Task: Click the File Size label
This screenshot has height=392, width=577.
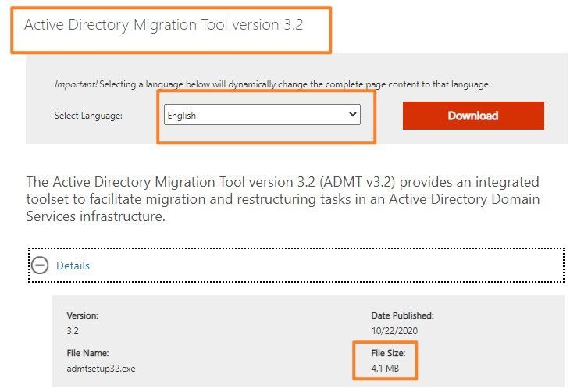Action: pos(388,353)
